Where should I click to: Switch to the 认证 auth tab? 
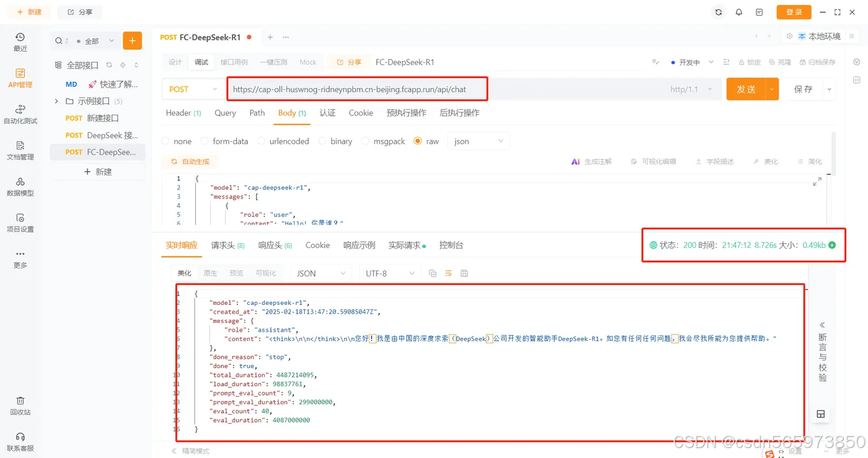327,113
